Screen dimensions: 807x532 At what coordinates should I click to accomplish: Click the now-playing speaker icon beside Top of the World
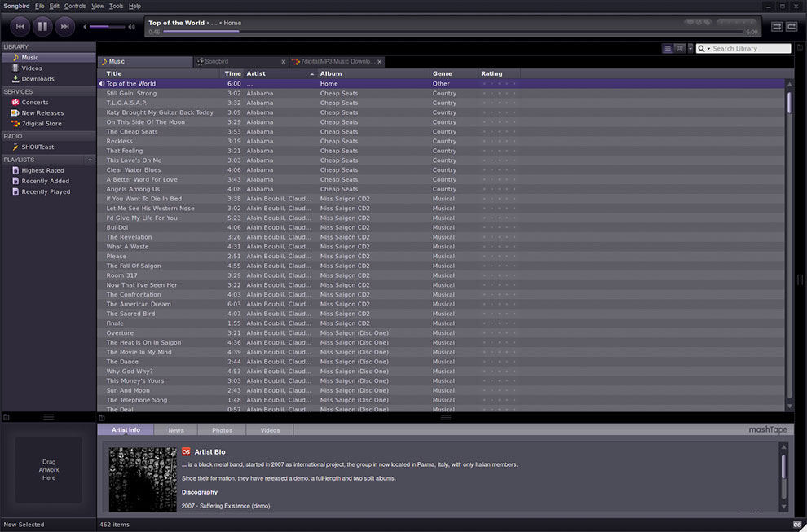point(101,83)
